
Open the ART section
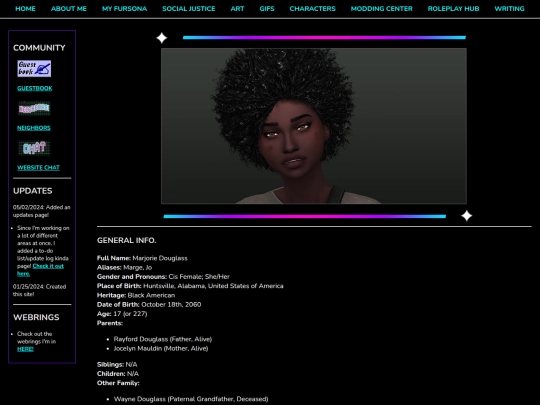click(237, 9)
